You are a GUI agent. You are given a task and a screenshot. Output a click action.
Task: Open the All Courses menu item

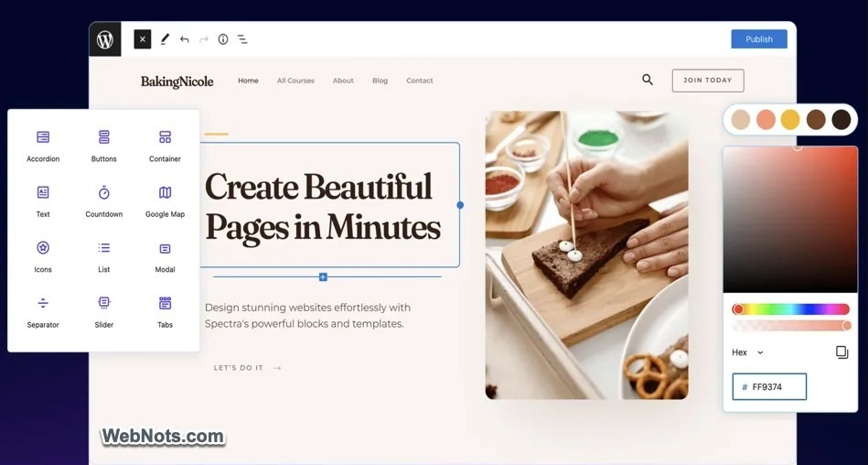click(x=295, y=81)
